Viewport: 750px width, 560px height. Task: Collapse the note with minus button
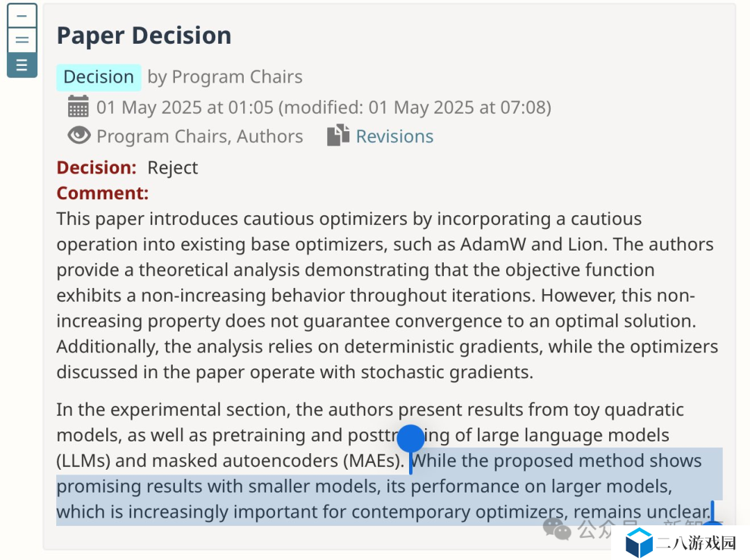pos(22,16)
